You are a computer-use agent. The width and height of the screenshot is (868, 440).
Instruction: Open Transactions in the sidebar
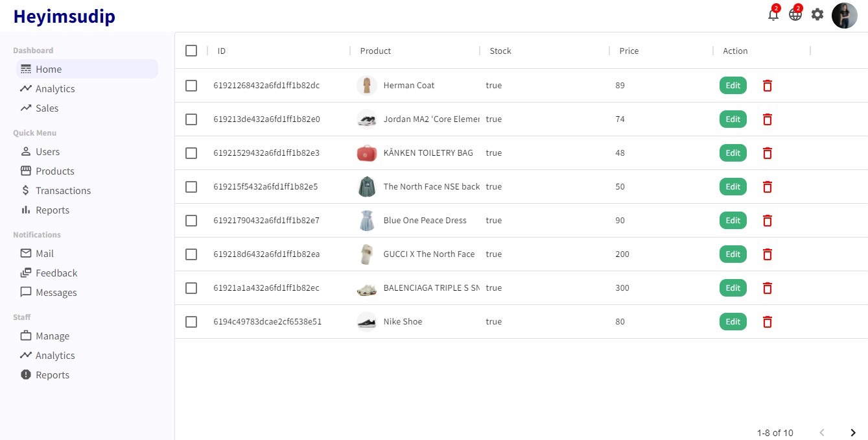[87, 191]
